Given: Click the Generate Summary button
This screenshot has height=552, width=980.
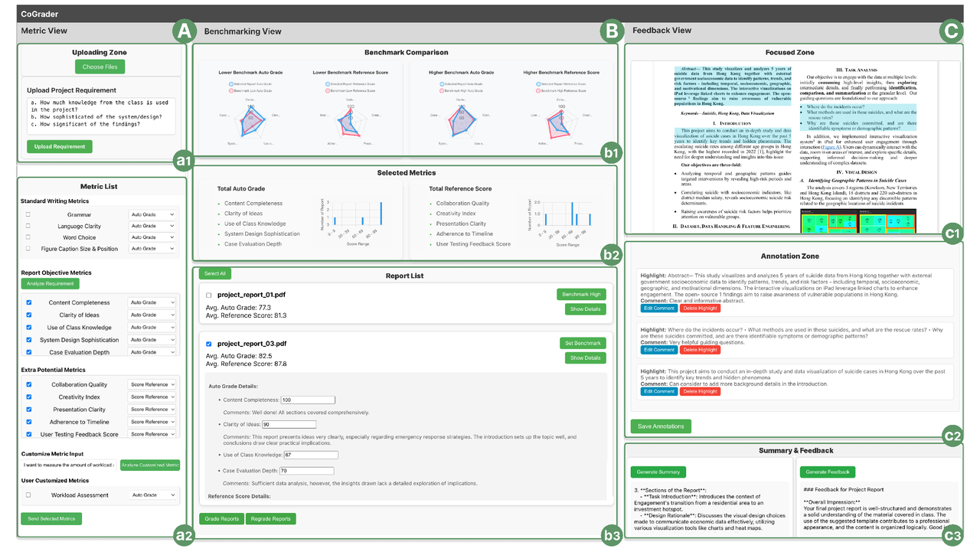Looking at the screenshot, I should tap(658, 472).
